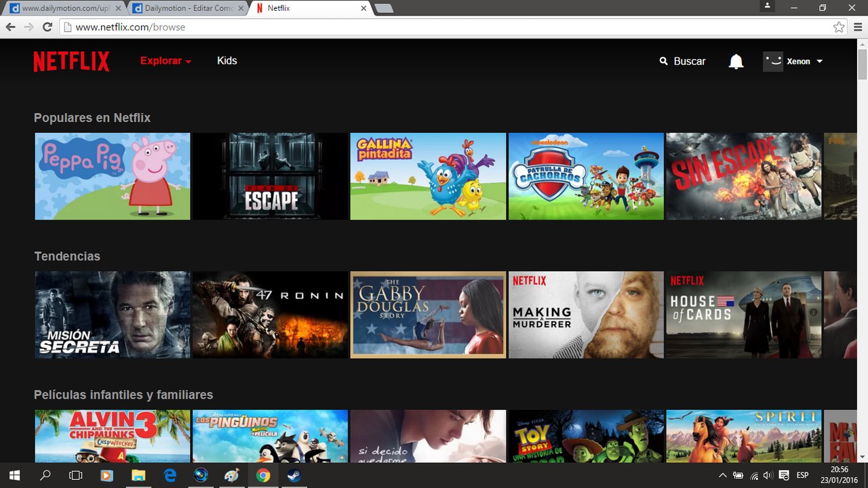Click the page vertical scrollbar thumb
The image size is (868, 488).
point(862,65)
